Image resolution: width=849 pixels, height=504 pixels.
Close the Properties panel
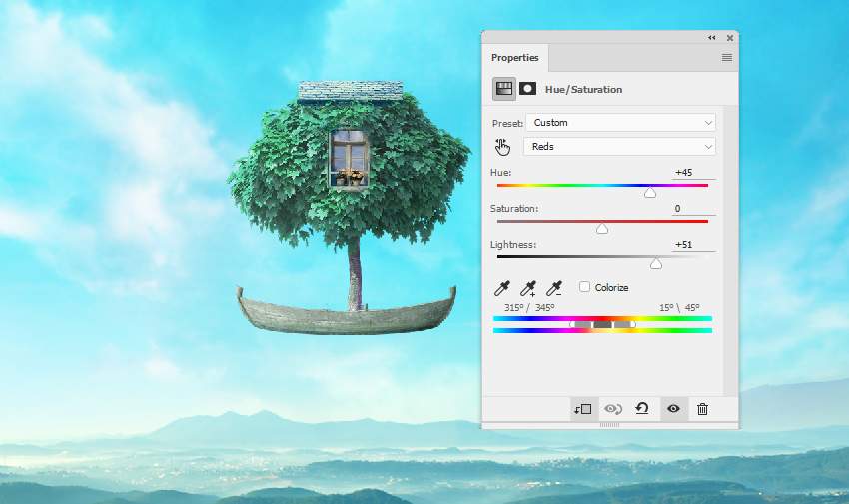[x=730, y=38]
